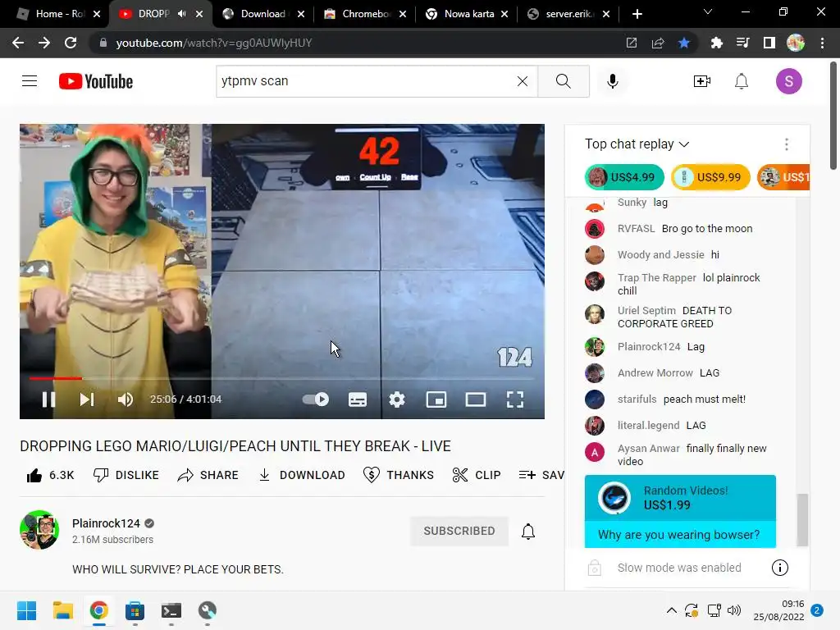The height and width of the screenshot is (630, 840).
Task: Switch to Chromebook browser tab
Action: 365,14
